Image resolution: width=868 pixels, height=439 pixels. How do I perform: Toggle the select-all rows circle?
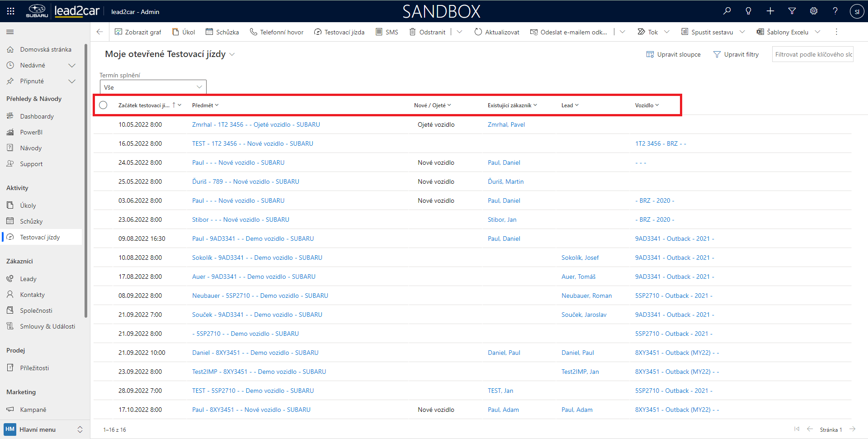tap(104, 105)
